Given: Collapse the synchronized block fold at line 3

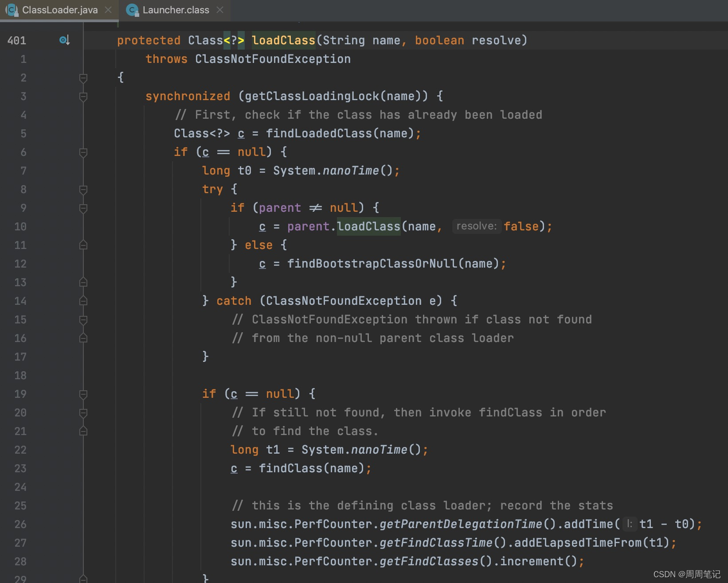Looking at the screenshot, I should 83,97.
